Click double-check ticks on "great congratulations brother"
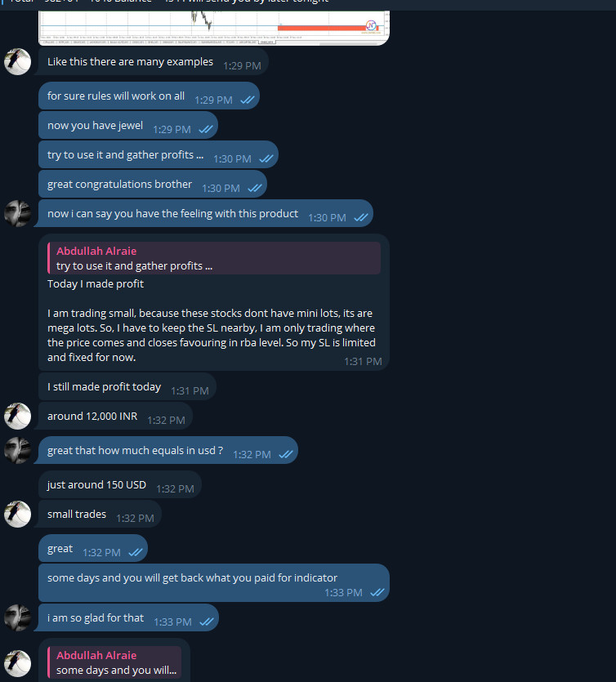Image resolution: width=616 pixels, height=682 pixels. pos(255,188)
